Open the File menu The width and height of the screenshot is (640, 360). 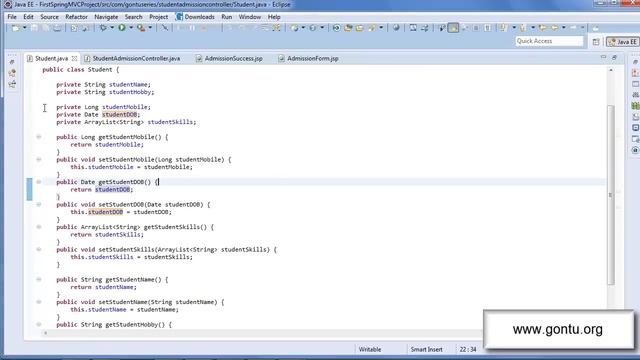12,17
